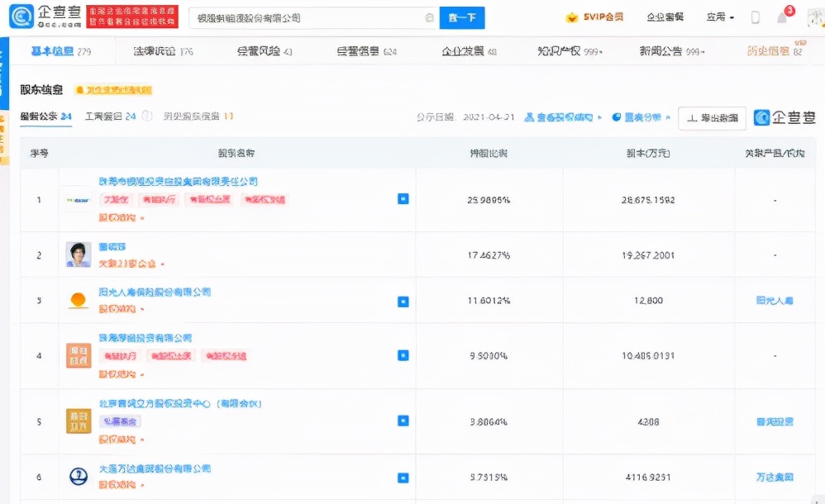
Task: Click the red promotional banner beside the logo
Action: (132, 17)
